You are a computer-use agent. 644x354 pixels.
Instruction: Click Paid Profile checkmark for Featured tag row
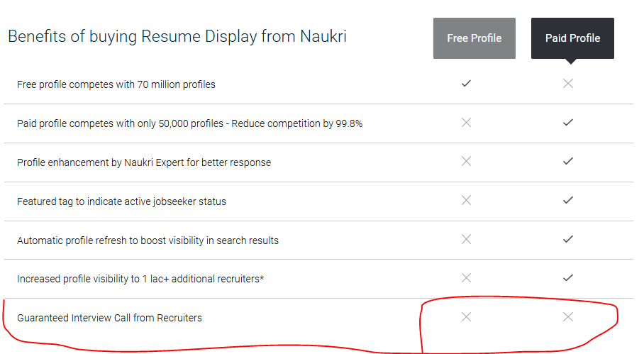click(568, 200)
